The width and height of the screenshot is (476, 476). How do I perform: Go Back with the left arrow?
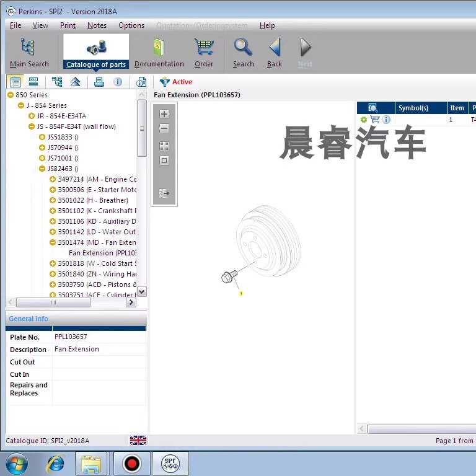click(275, 53)
